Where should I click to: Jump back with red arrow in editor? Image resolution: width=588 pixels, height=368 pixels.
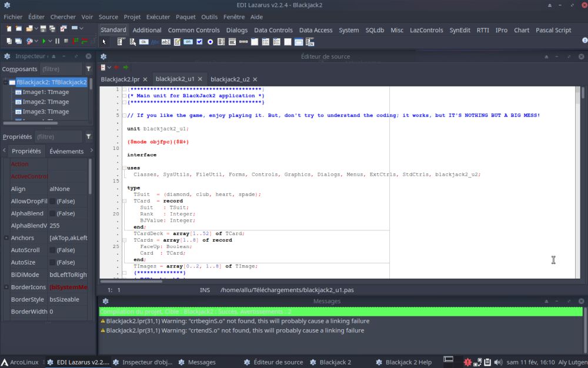pyautogui.click(x=116, y=68)
